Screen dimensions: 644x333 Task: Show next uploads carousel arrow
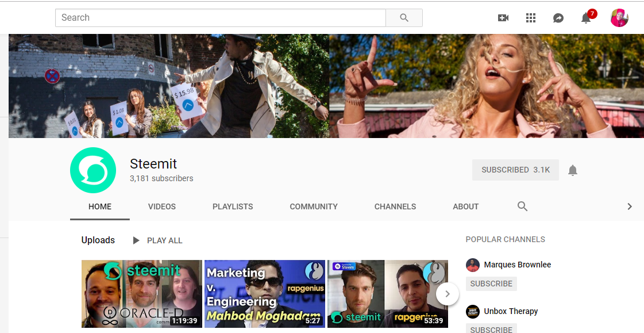448,294
